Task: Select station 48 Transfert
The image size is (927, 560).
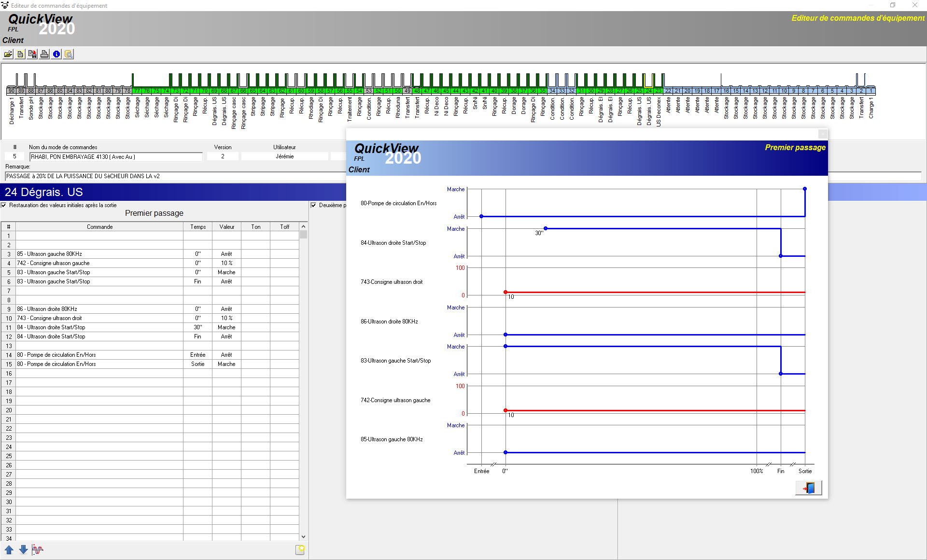Action: tap(417, 91)
